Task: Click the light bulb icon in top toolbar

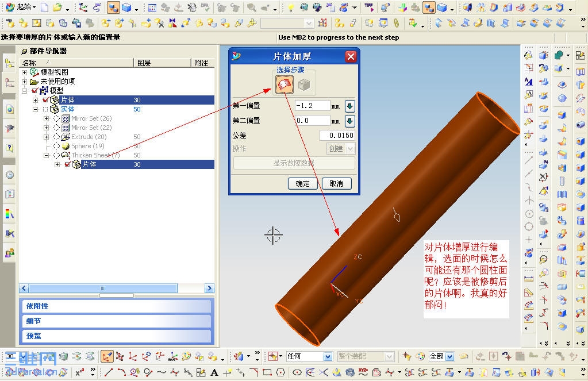Action: pyautogui.click(x=291, y=7)
